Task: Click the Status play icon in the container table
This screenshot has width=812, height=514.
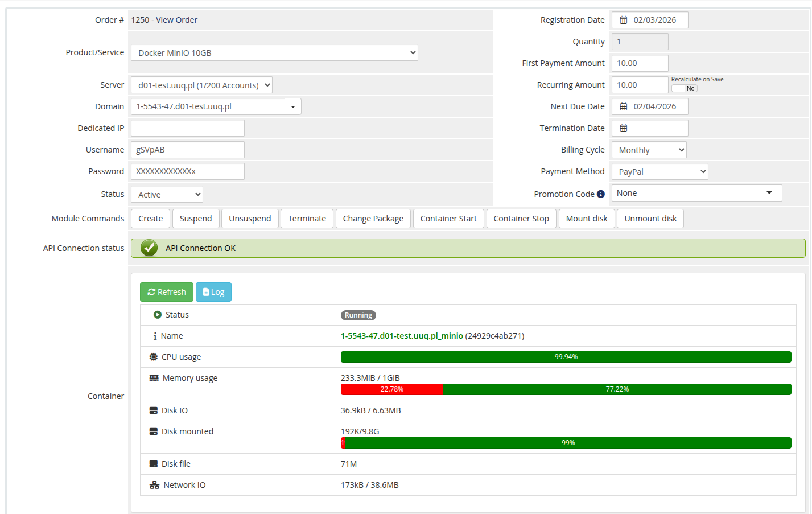Action: (x=158, y=315)
